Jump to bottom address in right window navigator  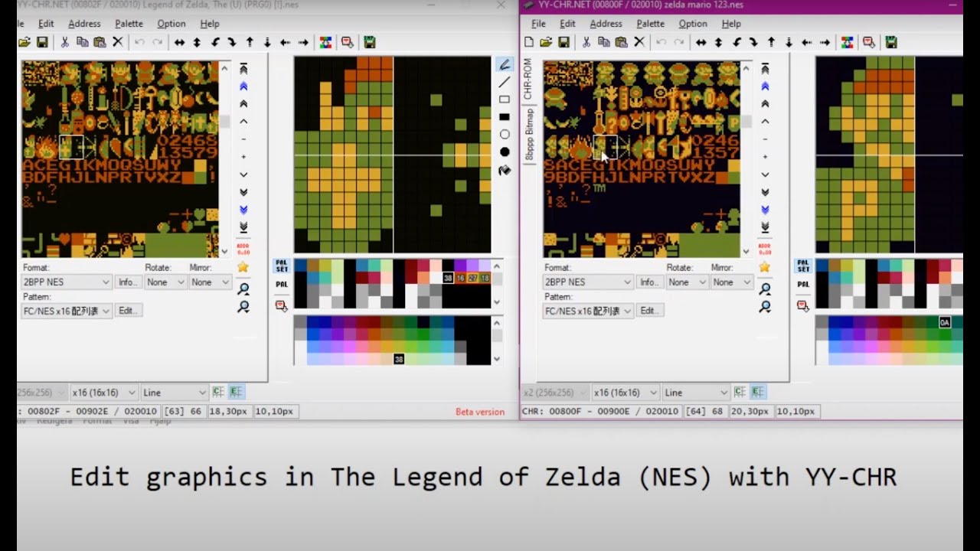pyautogui.click(x=765, y=227)
